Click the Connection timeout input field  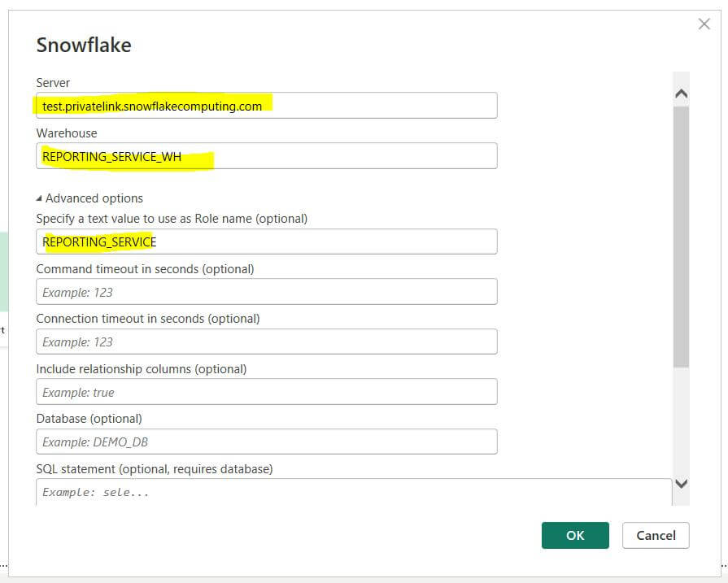click(267, 342)
